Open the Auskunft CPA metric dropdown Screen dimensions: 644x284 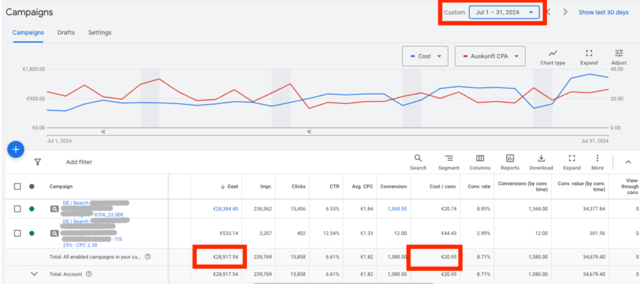tap(489, 56)
